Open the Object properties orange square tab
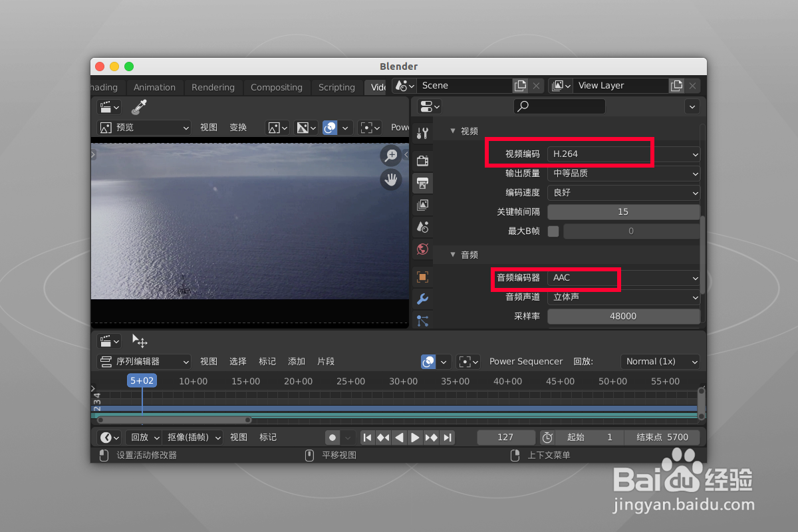Image resolution: width=798 pixels, height=532 pixels. pos(422,277)
